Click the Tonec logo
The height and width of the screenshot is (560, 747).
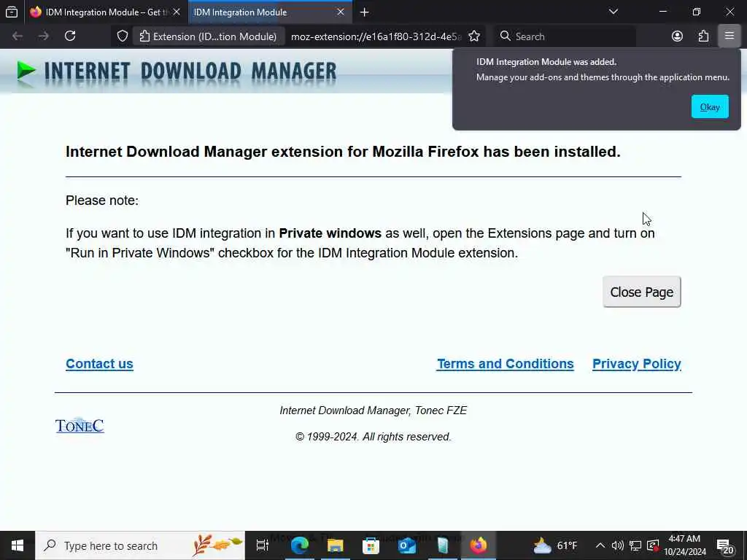(80, 425)
